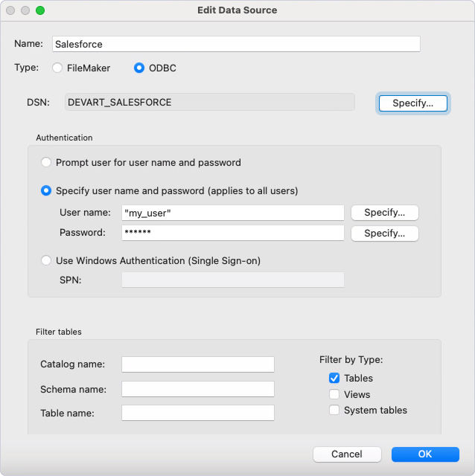Click the User name input field
The width and height of the screenshot is (475, 476).
pos(233,213)
